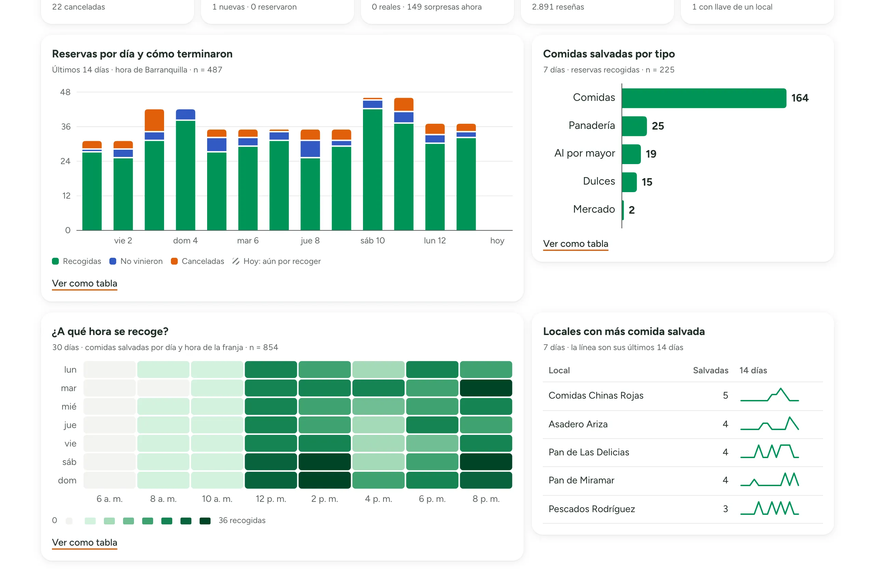Screen dimensions: 875x588
Task: Open 'Ver como tabla' under the heatmap
Action: [x=84, y=543]
